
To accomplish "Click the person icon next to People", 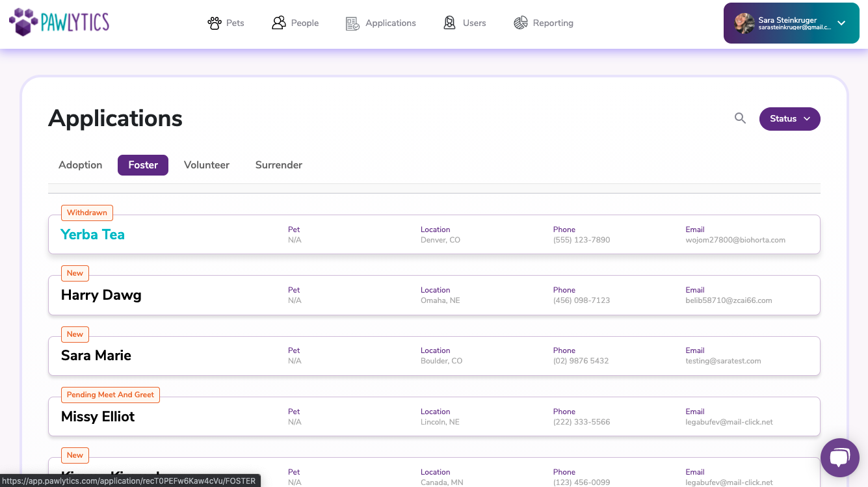I will (279, 23).
